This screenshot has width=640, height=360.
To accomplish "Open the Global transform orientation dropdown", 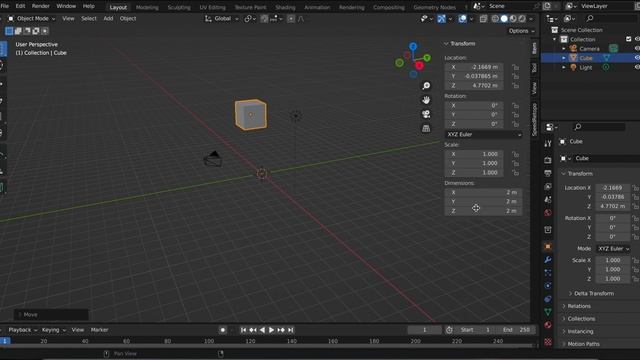I will click(222, 19).
